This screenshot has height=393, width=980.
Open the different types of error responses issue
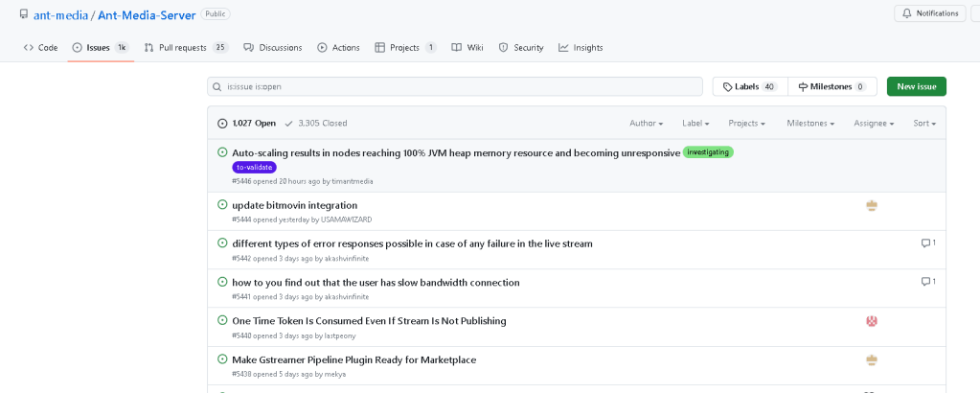pos(413,243)
